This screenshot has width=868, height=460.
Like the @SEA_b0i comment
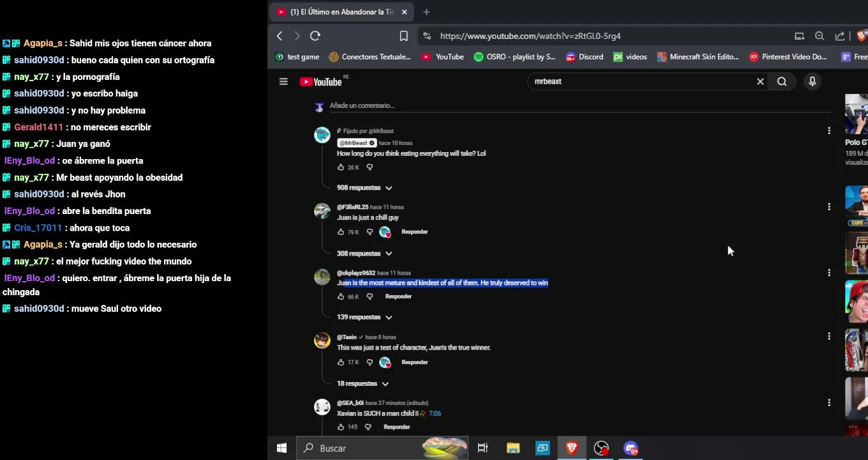pyautogui.click(x=341, y=427)
